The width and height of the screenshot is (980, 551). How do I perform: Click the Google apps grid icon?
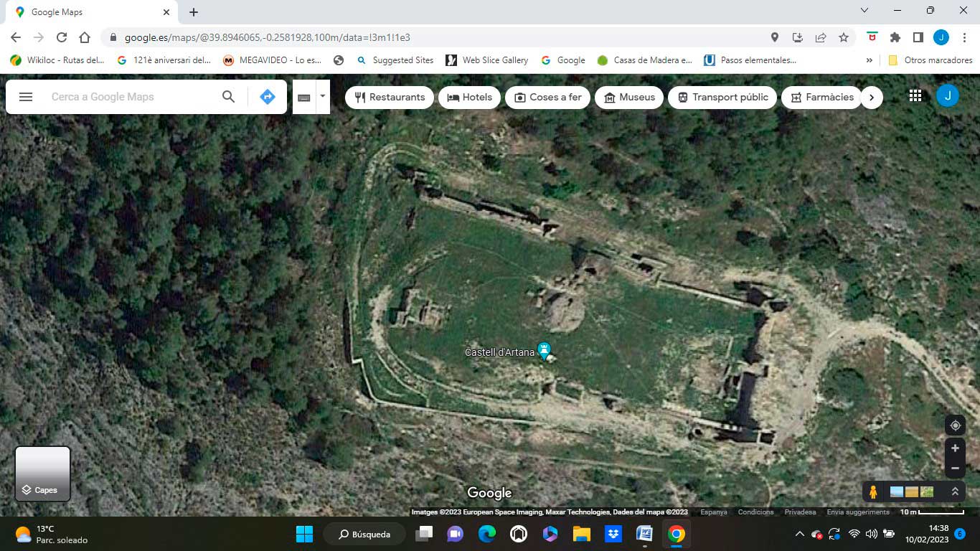click(x=915, y=96)
